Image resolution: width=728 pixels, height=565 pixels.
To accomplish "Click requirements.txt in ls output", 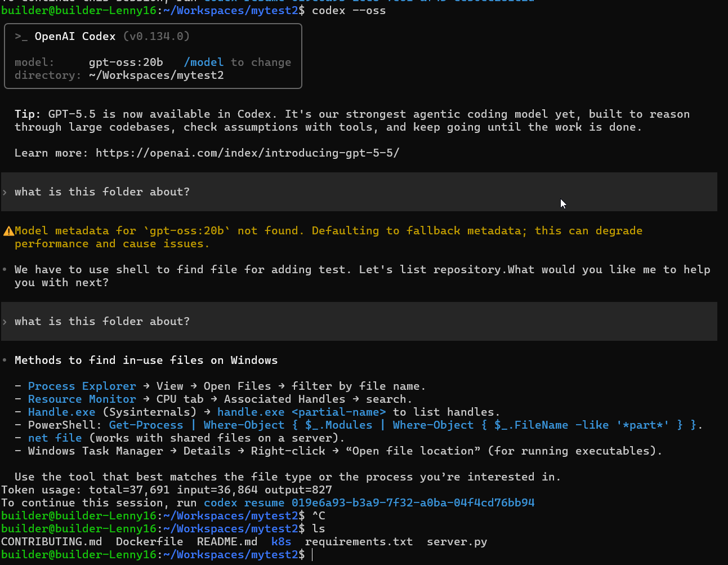I will 359,542.
